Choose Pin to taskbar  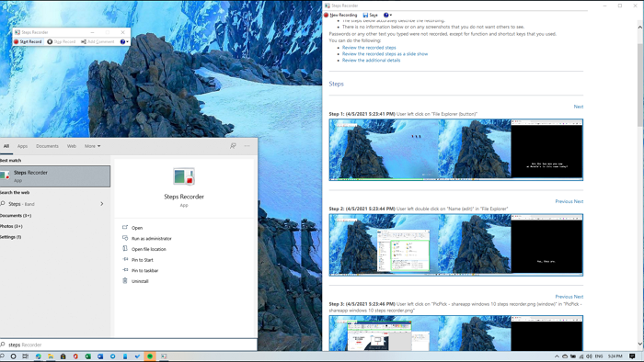144,270
